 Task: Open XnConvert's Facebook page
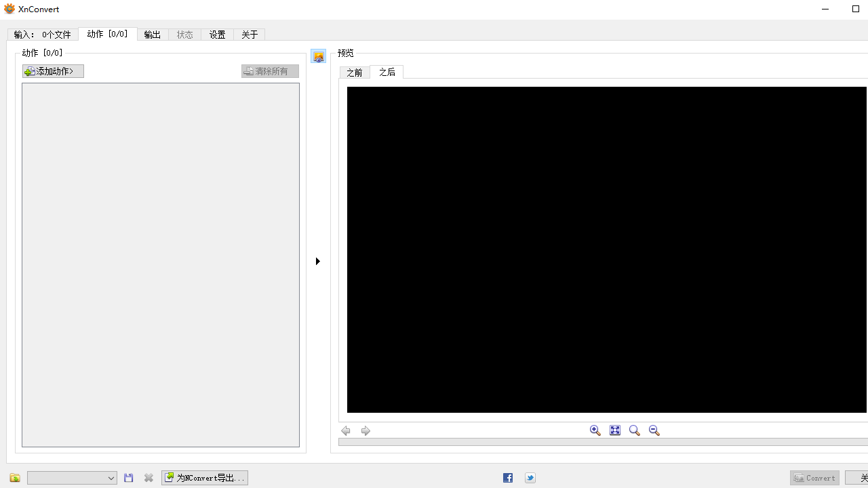pyautogui.click(x=507, y=478)
